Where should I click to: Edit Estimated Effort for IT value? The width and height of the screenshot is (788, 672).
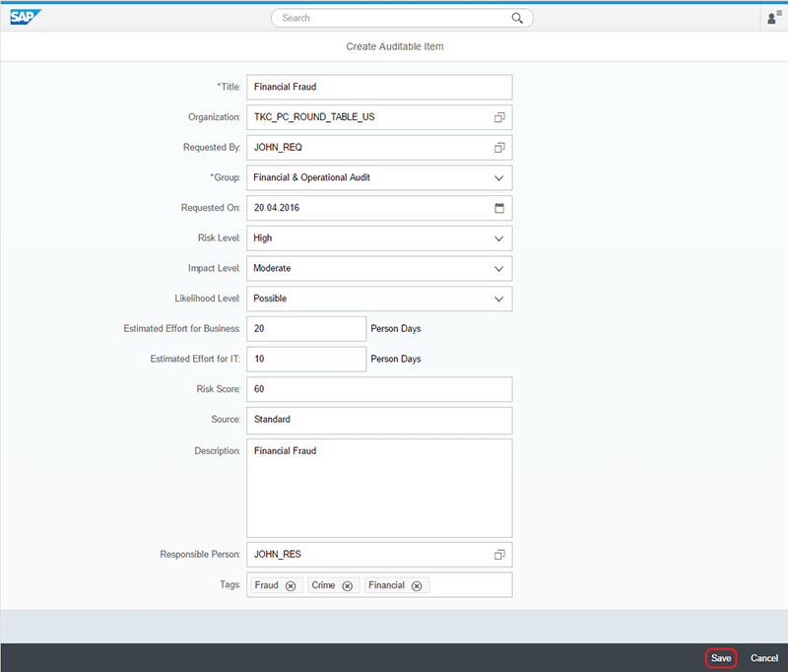pyautogui.click(x=306, y=359)
